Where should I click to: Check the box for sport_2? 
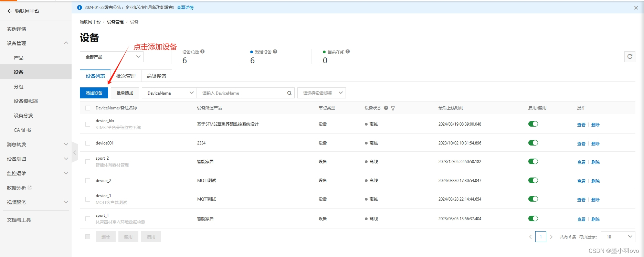(88, 162)
